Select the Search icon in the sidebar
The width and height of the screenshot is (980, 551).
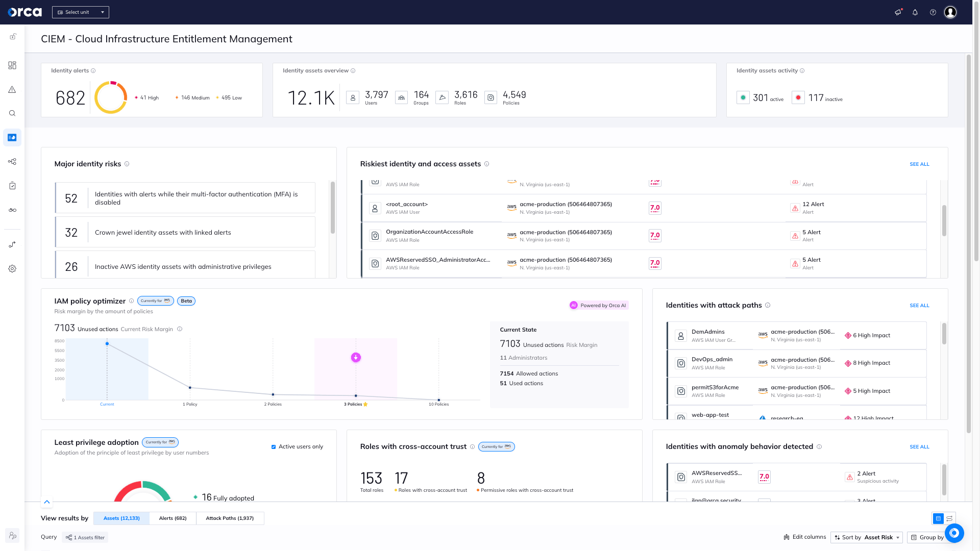click(x=12, y=113)
